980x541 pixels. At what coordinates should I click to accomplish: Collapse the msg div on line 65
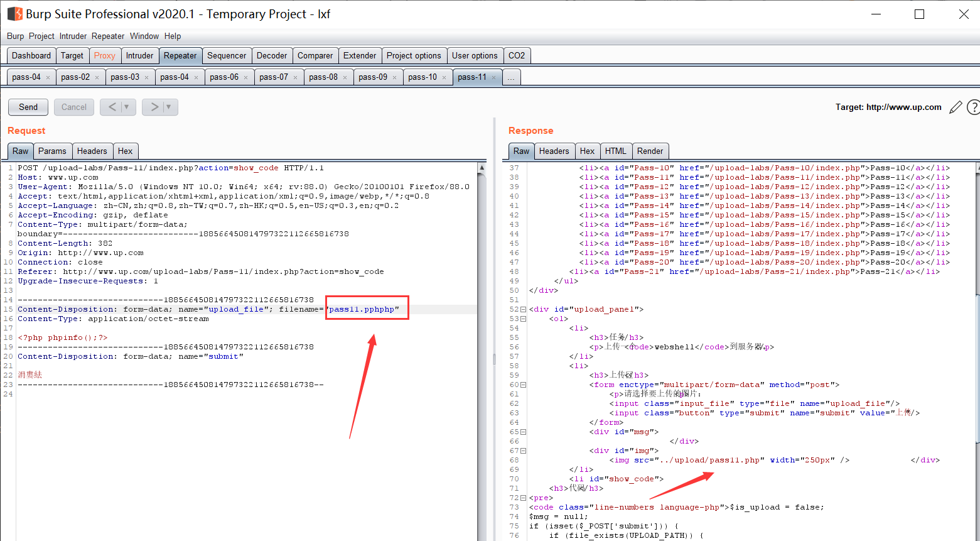point(523,432)
